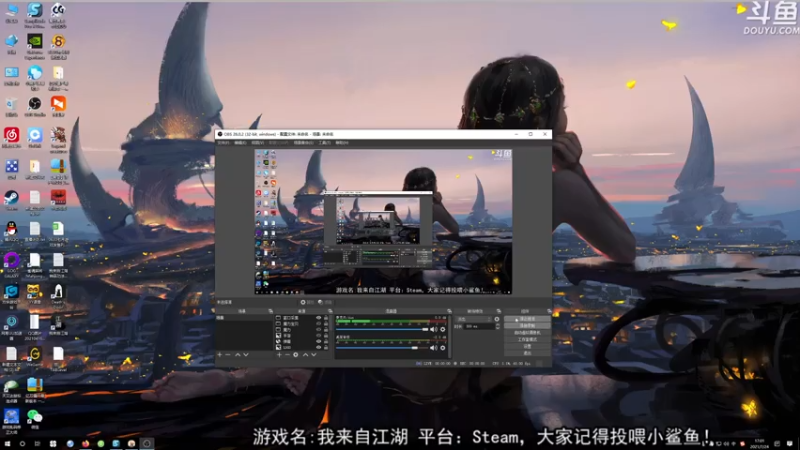Mute the Mic/Aux (麦克风/Aux) speaker icon

click(433, 330)
